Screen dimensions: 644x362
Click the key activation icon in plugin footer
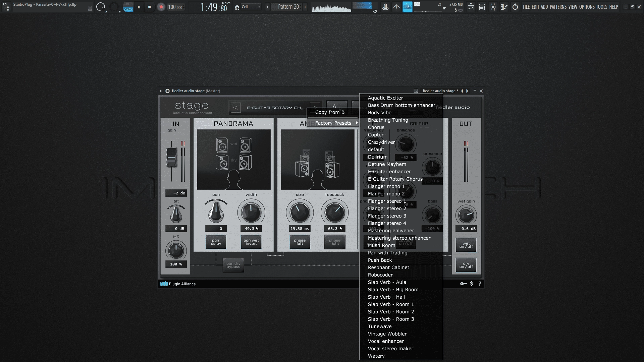[x=463, y=284]
